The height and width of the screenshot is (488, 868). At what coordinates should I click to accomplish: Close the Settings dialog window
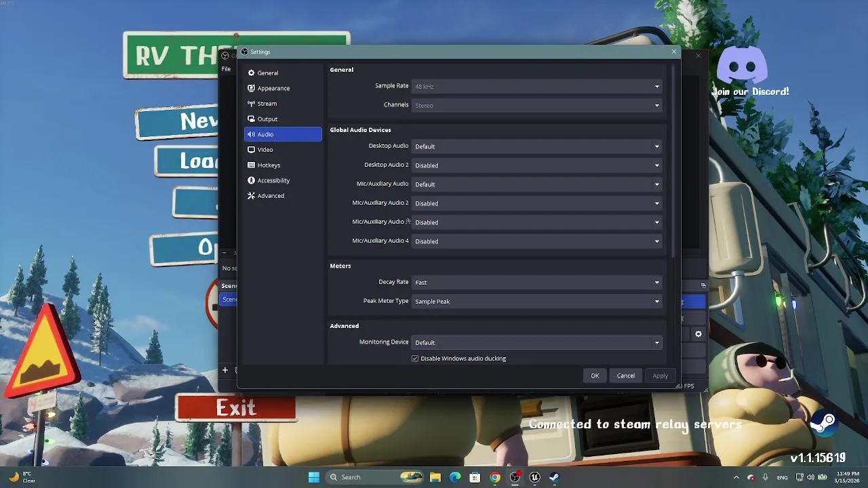click(673, 52)
